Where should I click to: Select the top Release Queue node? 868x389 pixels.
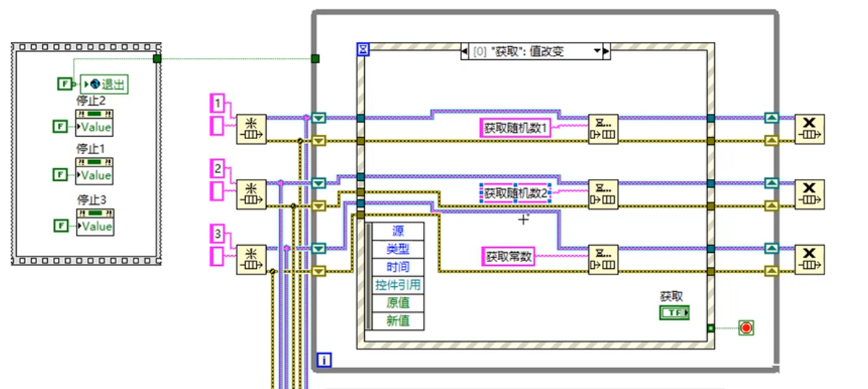(809, 130)
